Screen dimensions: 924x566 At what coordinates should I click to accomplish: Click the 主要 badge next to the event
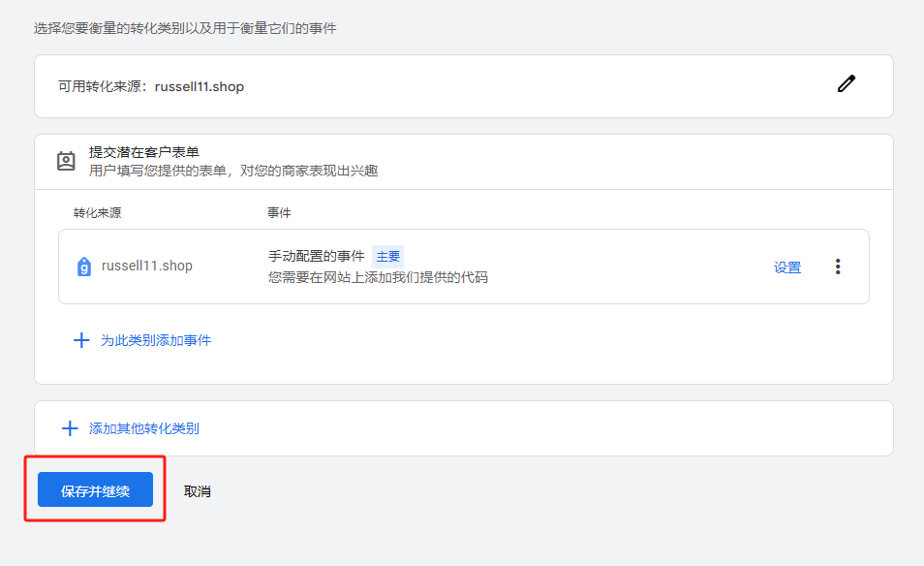coord(386,256)
